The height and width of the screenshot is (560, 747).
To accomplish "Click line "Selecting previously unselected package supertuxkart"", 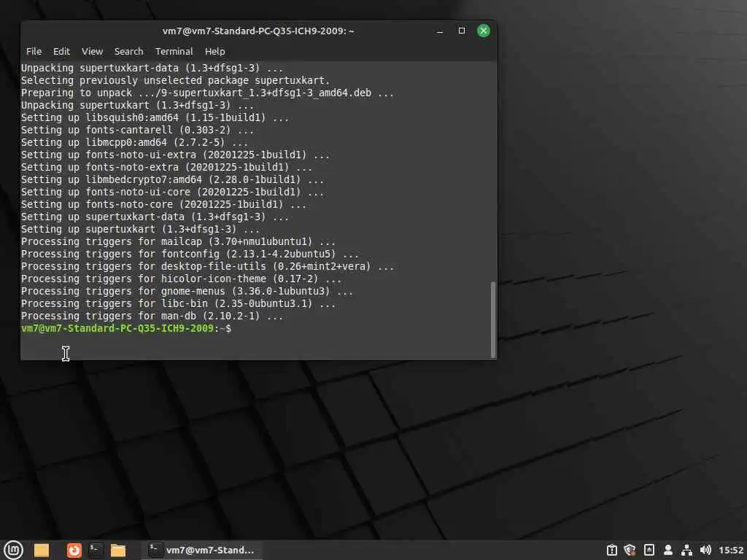I will [x=175, y=80].
